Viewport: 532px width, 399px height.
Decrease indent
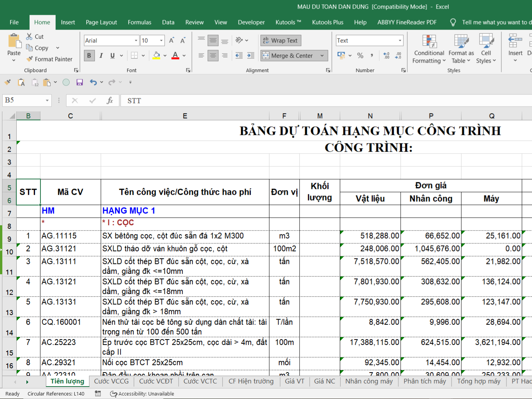(239, 56)
